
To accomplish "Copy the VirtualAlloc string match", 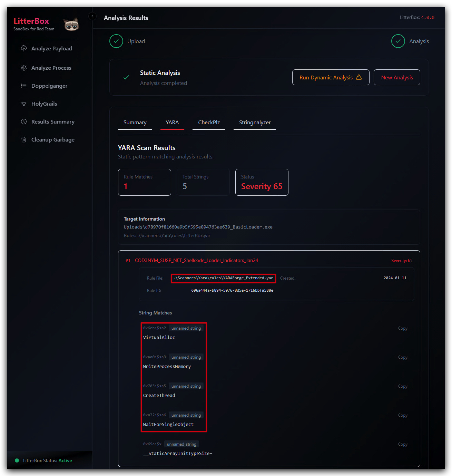I will tap(403, 328).
